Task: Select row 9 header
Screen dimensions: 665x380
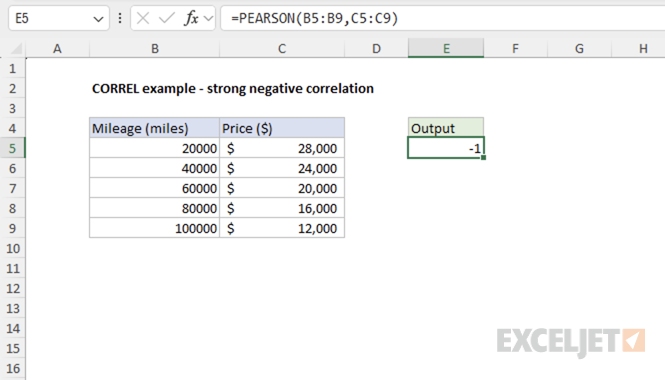Action: coord(12,228)
